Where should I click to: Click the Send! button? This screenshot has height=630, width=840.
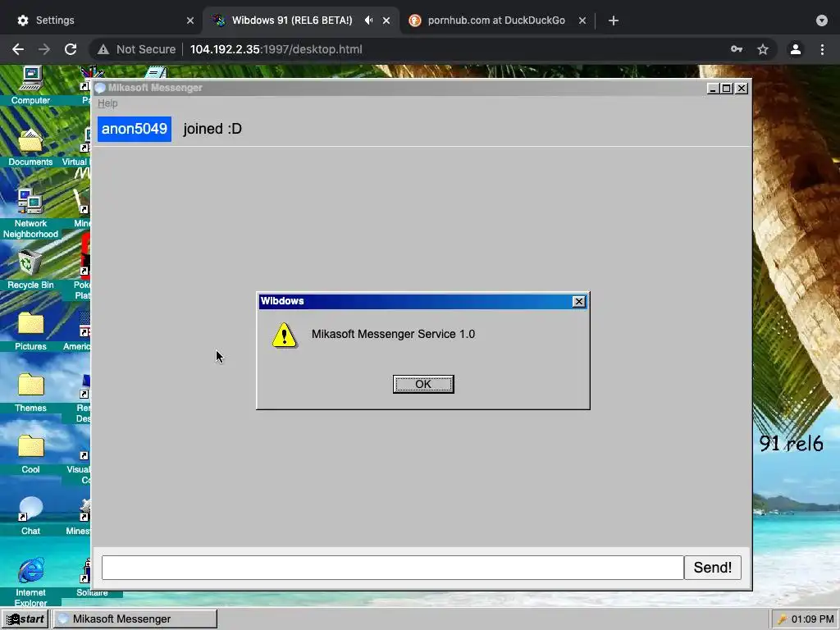click(713, 568)
